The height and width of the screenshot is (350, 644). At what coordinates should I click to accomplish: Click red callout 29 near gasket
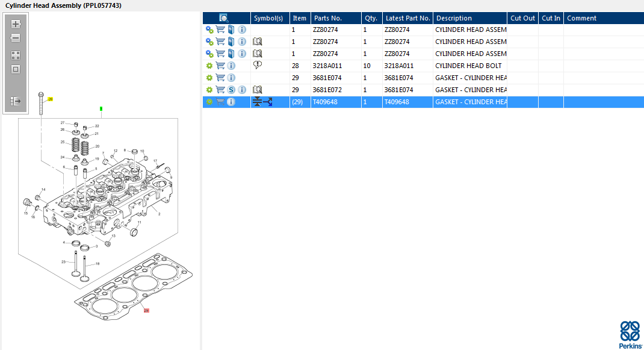(x=146, y=310)
